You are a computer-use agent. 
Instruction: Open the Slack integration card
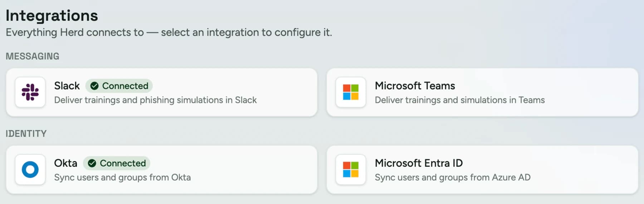click(162, 92)
